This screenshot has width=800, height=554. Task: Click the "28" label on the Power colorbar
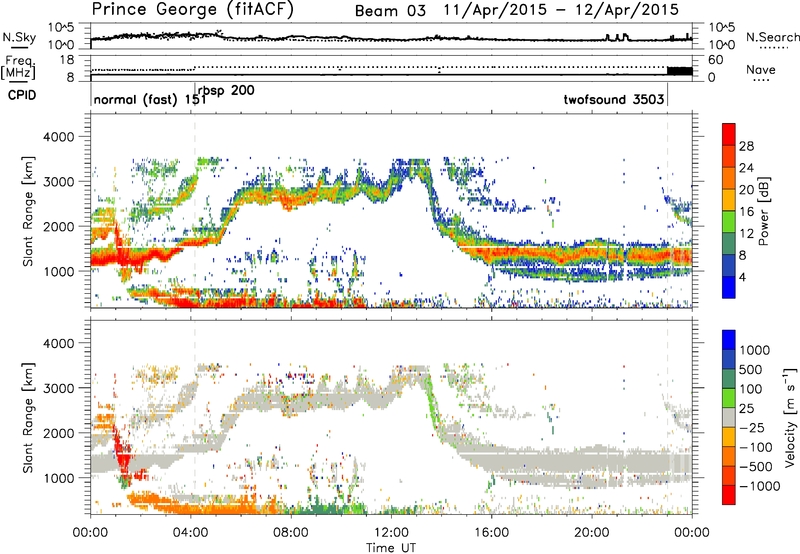pos(746,146)
